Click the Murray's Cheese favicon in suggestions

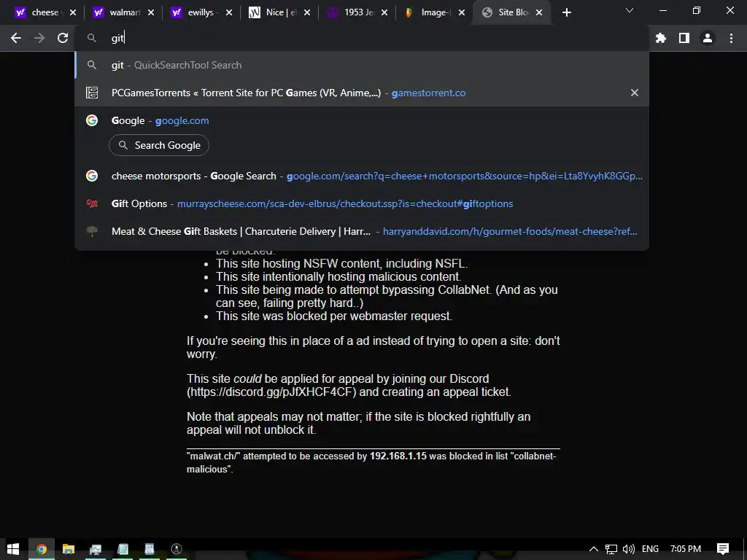tap(92, 203)
